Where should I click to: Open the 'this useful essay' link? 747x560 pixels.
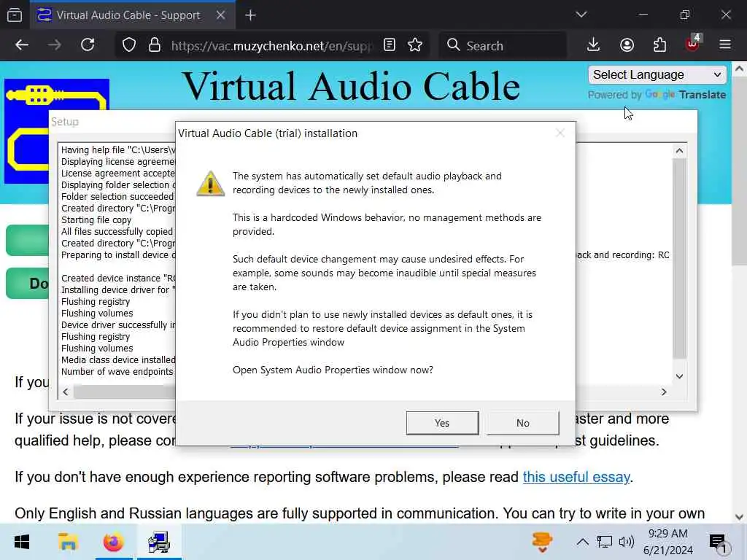[576, 477]
